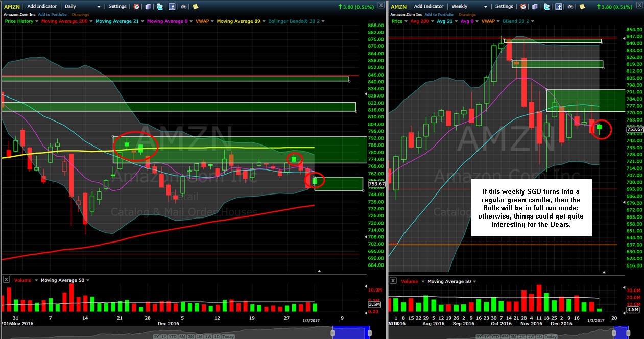The image size is (644, 339).
Task: Click the camera snapshot icon in Daily chart toolbar
Action: click(x=184, y=7)
